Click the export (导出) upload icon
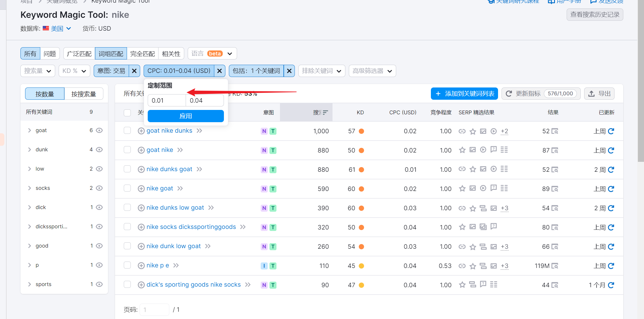The image size is (644, 319). (591, 94)
